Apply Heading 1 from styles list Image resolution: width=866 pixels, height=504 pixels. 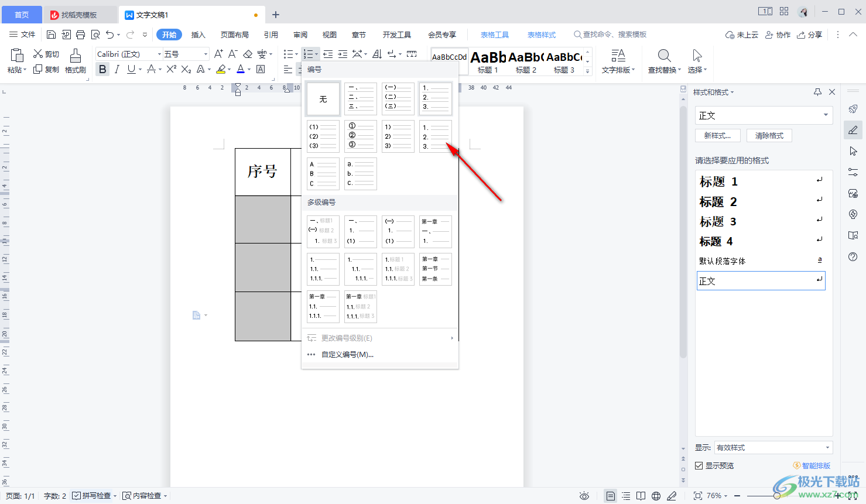coord(761,181)
